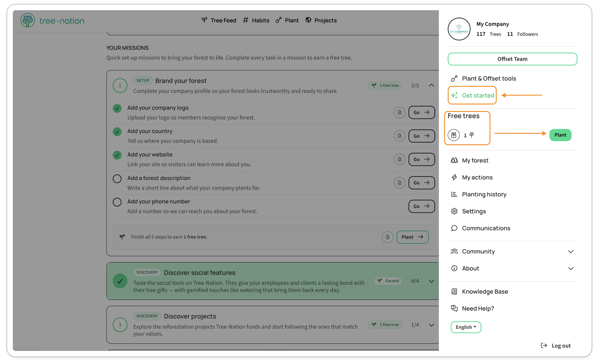Click the My actions lightning icon
This screenshot has width=600, height=364.
pos(454,177)
